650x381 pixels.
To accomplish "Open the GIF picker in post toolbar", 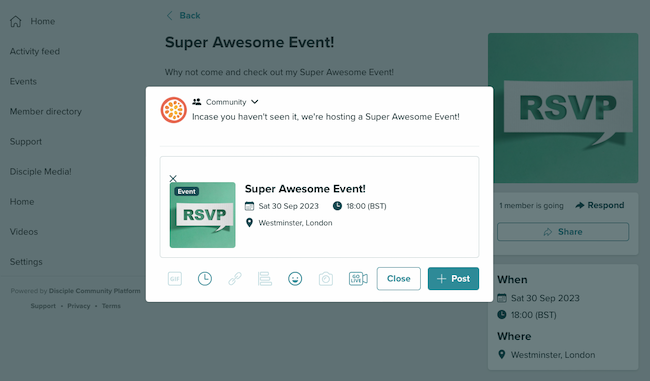I will click(175, 279).
